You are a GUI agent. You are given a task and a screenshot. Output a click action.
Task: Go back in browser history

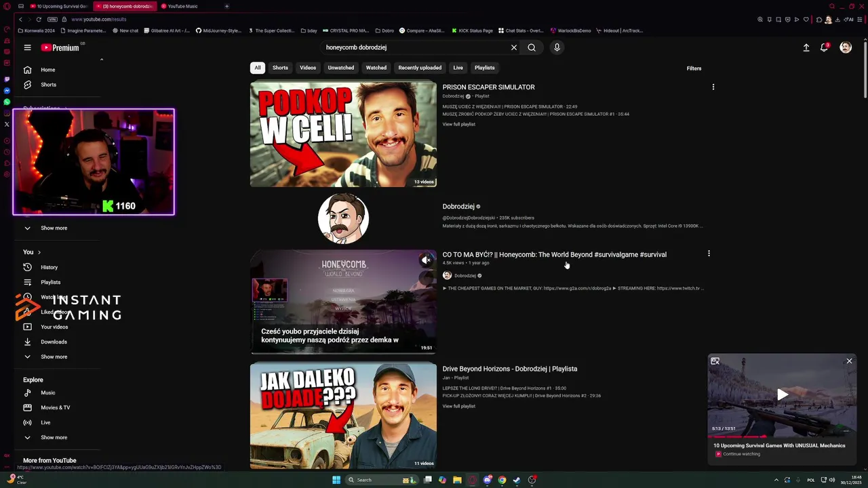click(20, 19)
